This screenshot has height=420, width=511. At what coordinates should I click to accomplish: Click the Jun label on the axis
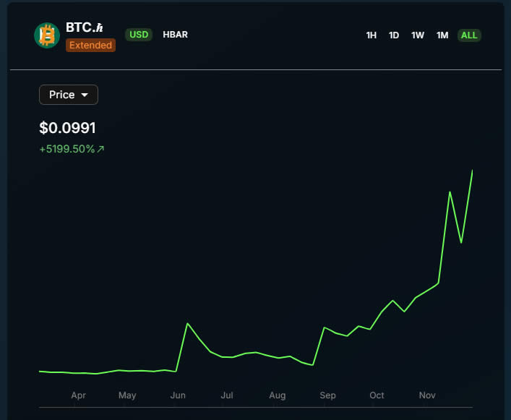pyautogui.click(x=178, y=395)
